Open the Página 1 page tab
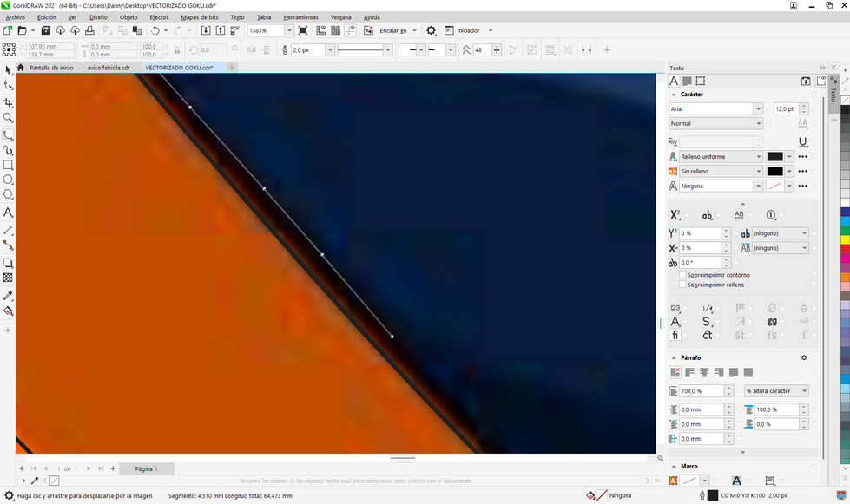850x504 pixels. (x=147, y=468)
